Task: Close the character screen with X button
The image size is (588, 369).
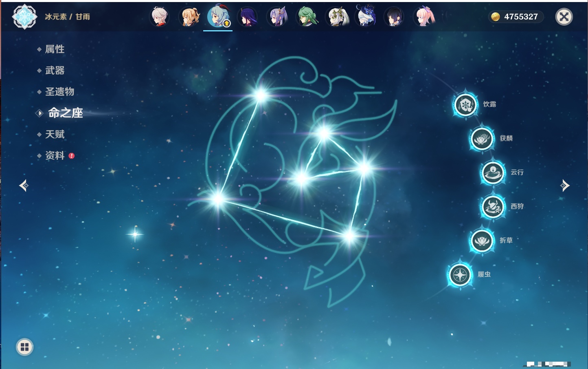Action: pos(564,17)
